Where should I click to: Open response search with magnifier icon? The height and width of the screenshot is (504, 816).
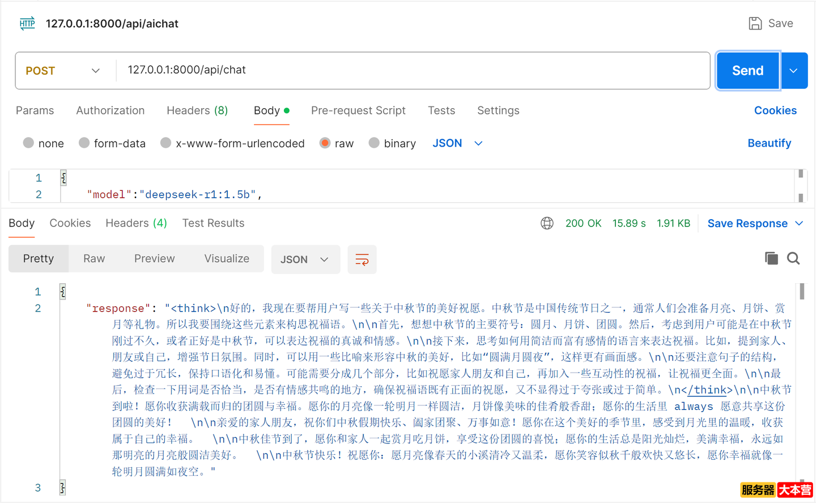(x=793, y=258)
